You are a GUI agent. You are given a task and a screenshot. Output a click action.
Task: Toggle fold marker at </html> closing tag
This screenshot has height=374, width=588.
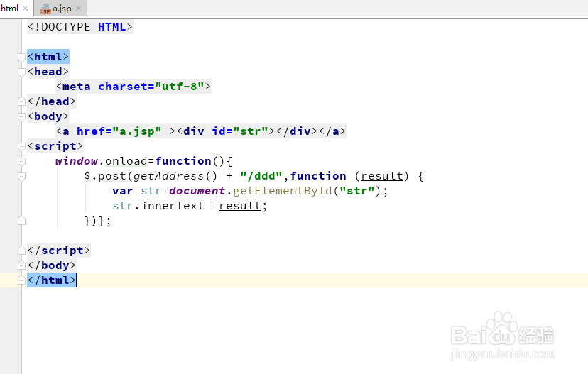point(21,280)
